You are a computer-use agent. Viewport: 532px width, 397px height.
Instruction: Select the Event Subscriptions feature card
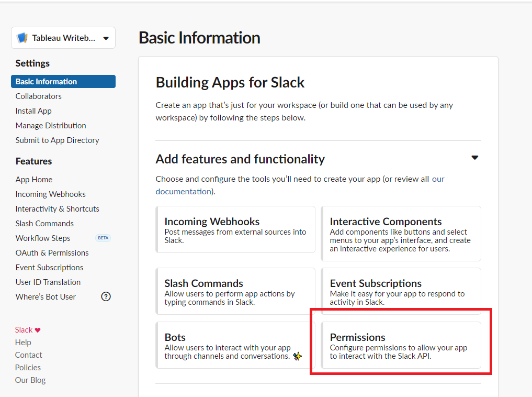coord(401,291)
